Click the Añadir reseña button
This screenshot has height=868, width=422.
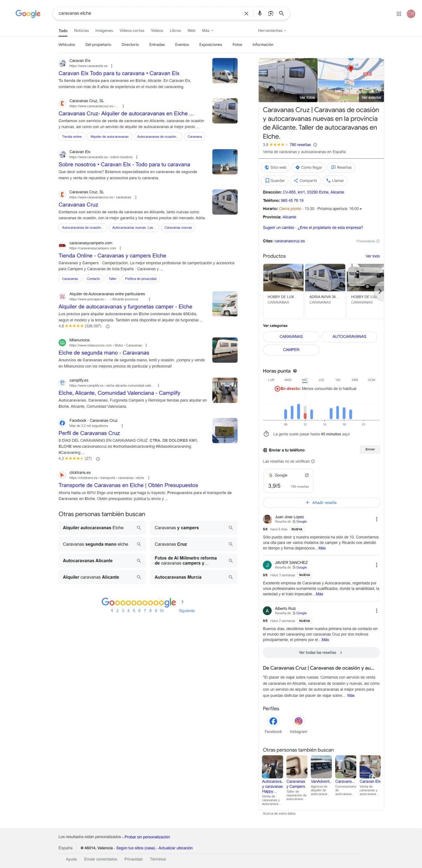click(321, 503)
